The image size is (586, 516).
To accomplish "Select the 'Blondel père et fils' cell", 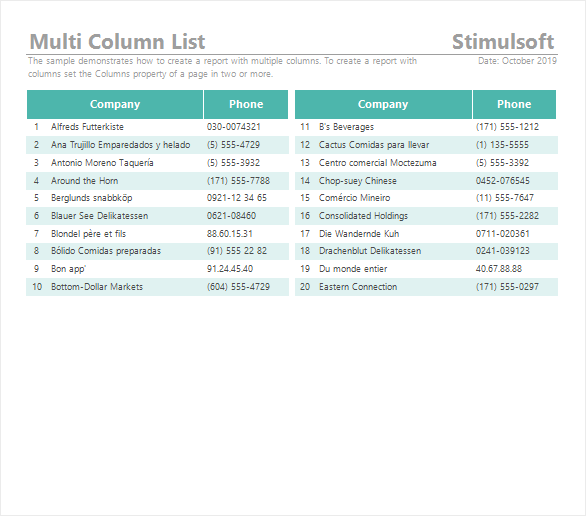I will 89,234.
